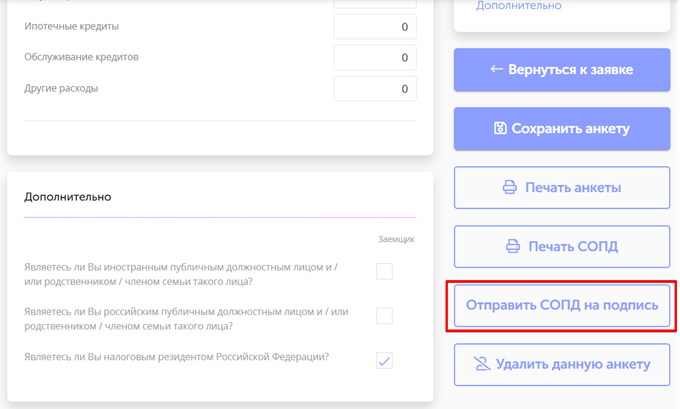Check the foreign public official checkbox
The height and width of the screenshot is (409, 680).
384,272
